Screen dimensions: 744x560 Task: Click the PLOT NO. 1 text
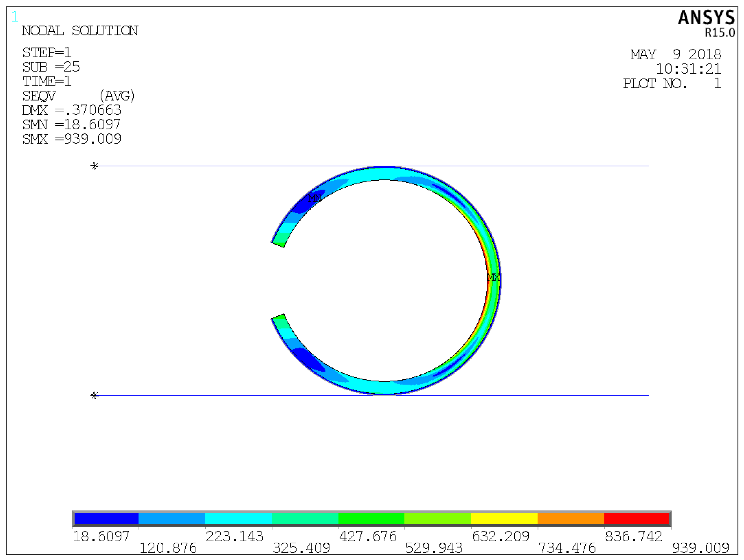(x=672, y=84)
